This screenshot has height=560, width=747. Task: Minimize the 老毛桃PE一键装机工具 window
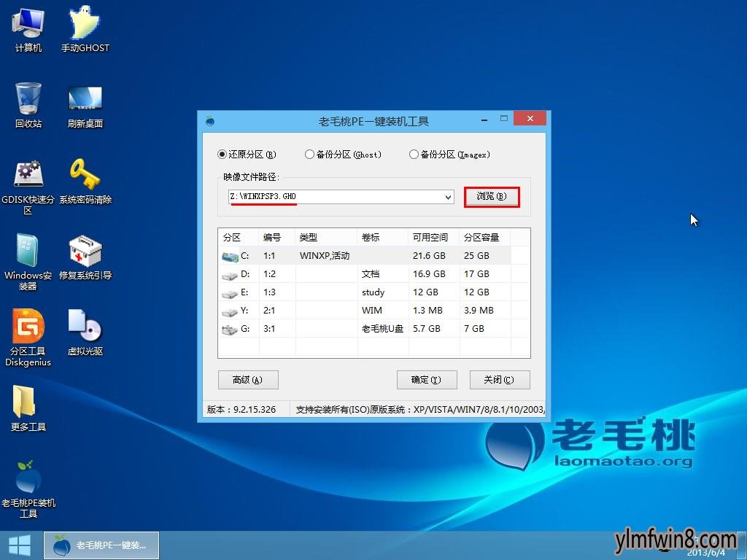click(484, 119)
